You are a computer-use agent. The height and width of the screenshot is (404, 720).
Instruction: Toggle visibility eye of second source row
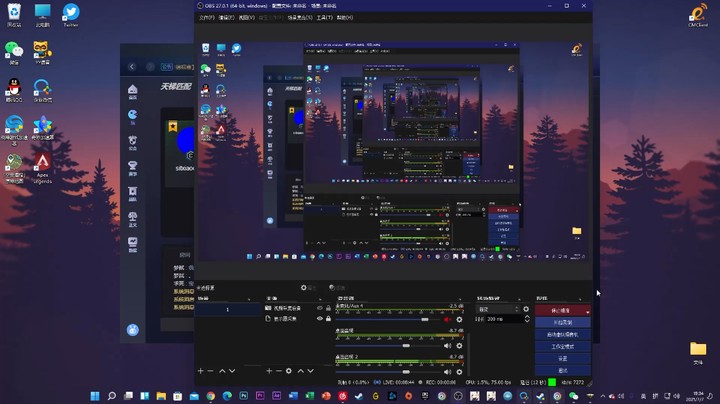[320, 318]
